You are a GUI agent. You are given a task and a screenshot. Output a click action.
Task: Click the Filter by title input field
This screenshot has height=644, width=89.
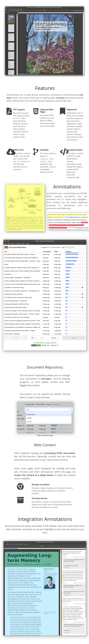coord(76,247)
